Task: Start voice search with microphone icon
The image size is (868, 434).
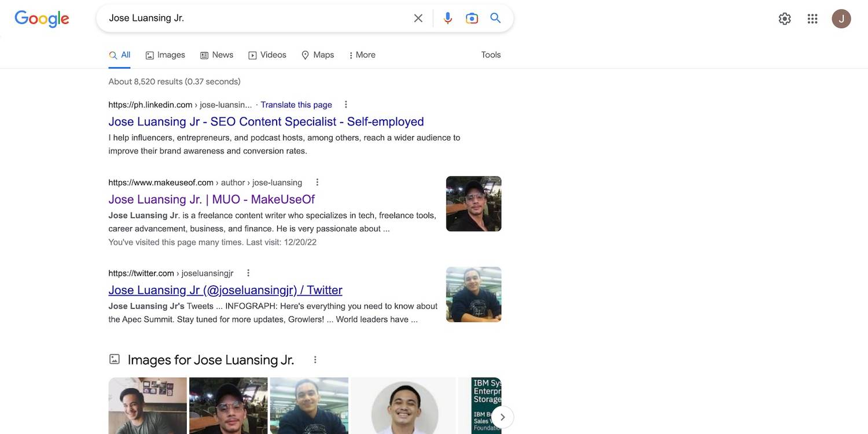Action: pyautogui.click(x=448, y=18)
